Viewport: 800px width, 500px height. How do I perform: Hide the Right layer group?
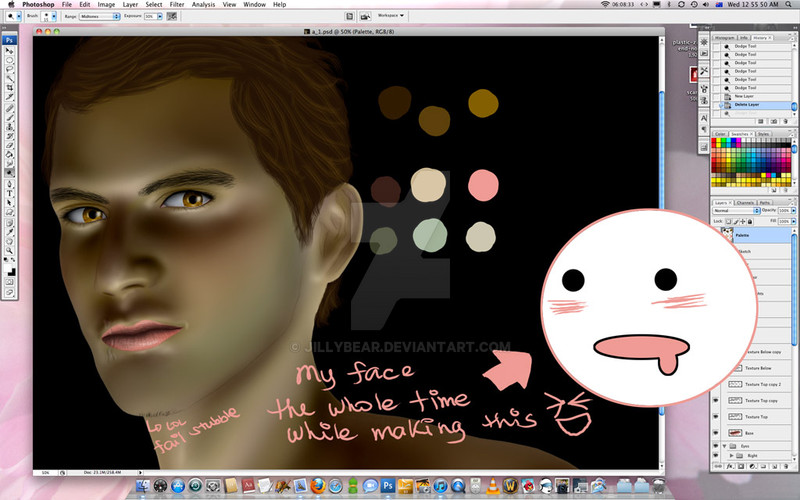(x=716, y=455)
